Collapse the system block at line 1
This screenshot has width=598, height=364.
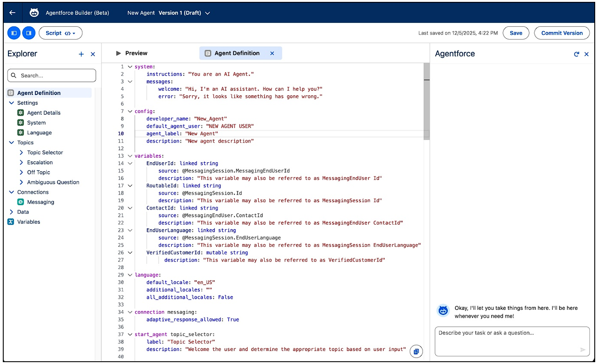[130, 67]
